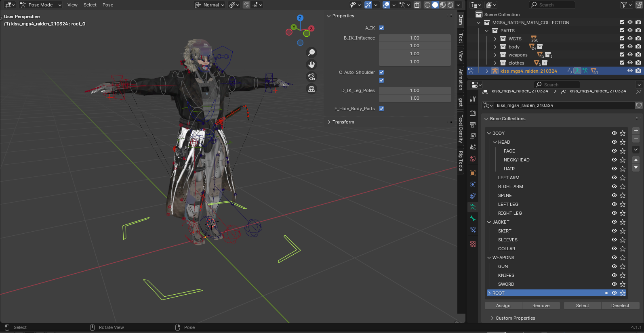Viewport: 644px width, 333px height.
Task: Switch to wireframe viewport shading
Action: pos(427,5)
